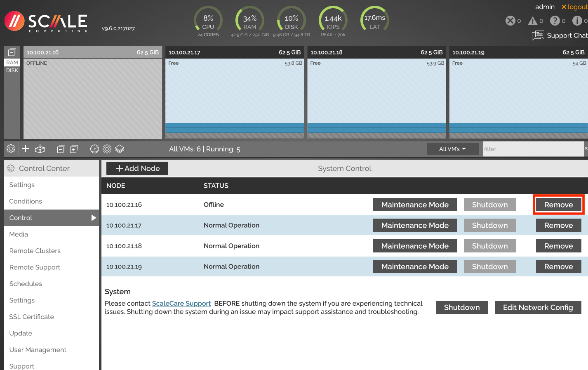Click the Add Node button
This screenshot has height=370, width=588.
(137, 168)
